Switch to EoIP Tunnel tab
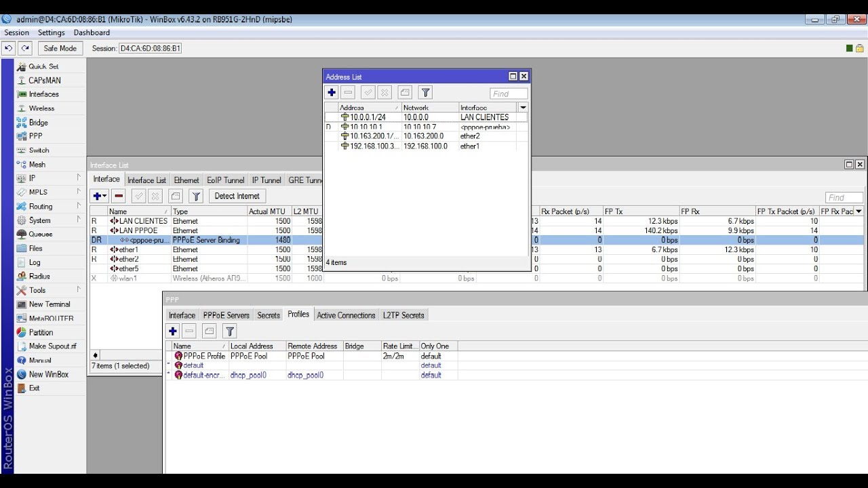Screen dimensions: 868x488 pos(226,180)
